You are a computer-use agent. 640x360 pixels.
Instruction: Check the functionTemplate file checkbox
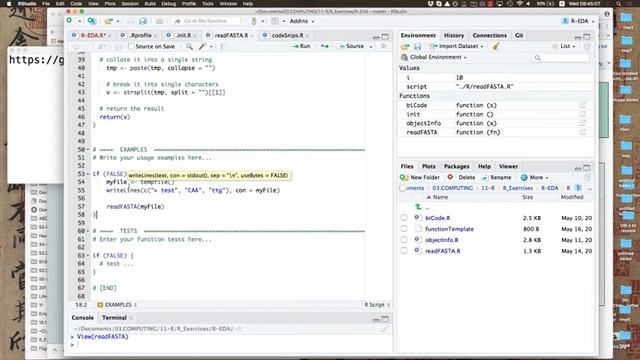(404, 229)
